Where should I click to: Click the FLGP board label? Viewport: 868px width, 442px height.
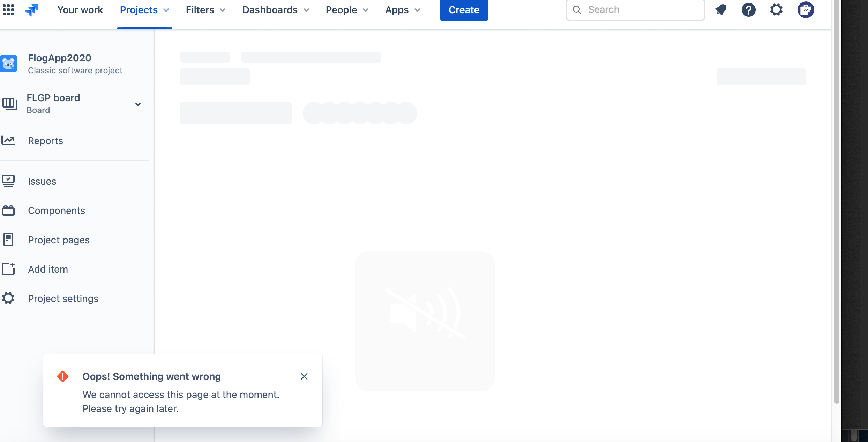pyautogui.click(x=53, y=98)
